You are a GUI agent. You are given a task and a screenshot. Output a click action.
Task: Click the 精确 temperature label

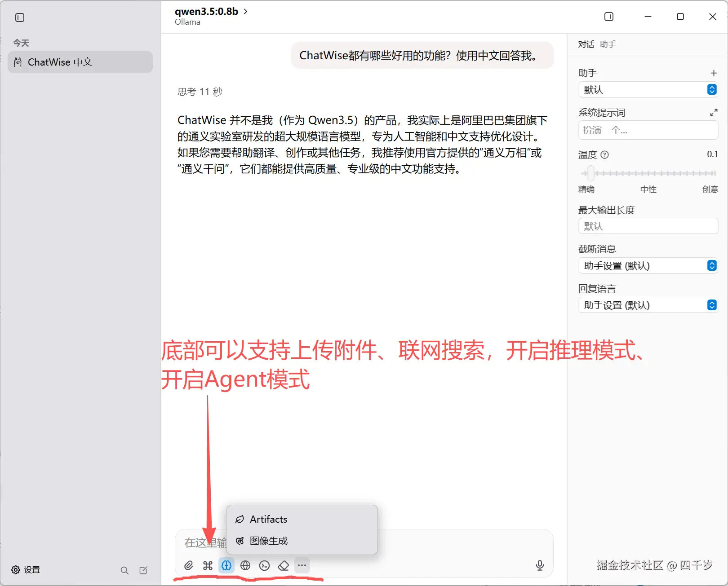(586, 189)
